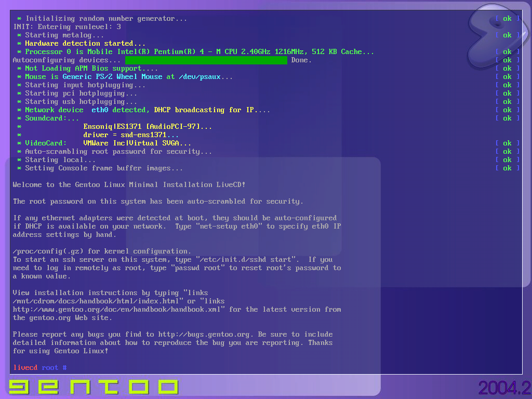Select the "passwd root" command text
The height and width of the screenshot is (399, 532).
(x=197, y=268)
